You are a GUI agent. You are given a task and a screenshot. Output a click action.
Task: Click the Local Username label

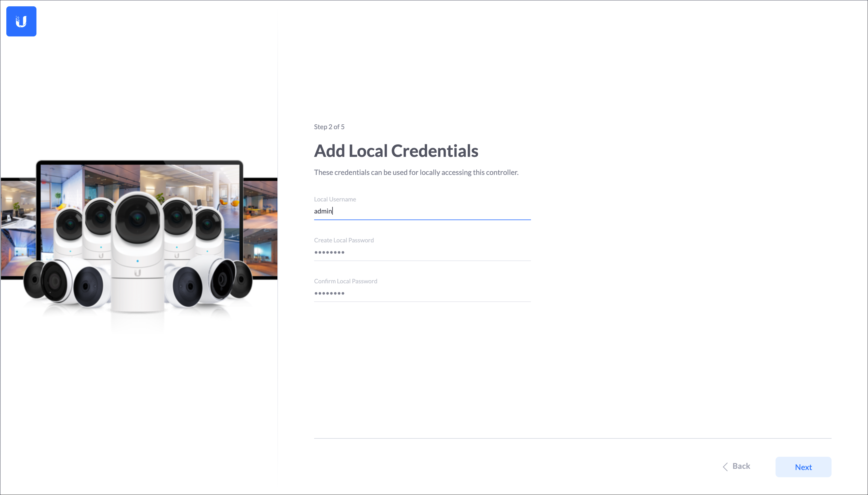coord(335,199)
